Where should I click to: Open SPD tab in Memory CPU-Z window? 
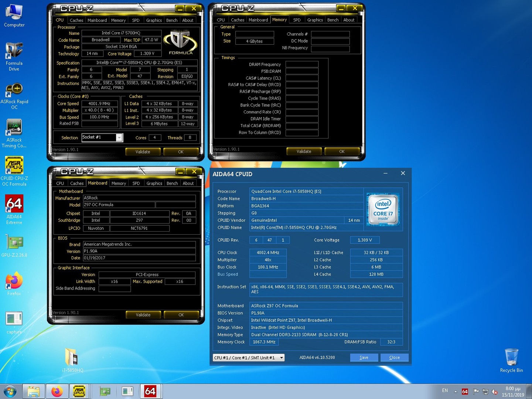[297, 20]
